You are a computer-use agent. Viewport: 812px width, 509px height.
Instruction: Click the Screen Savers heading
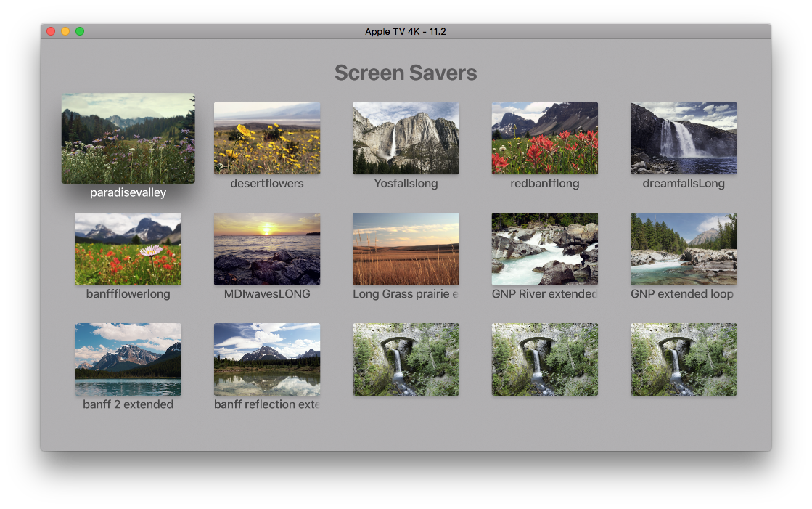(x=406, y=73)
